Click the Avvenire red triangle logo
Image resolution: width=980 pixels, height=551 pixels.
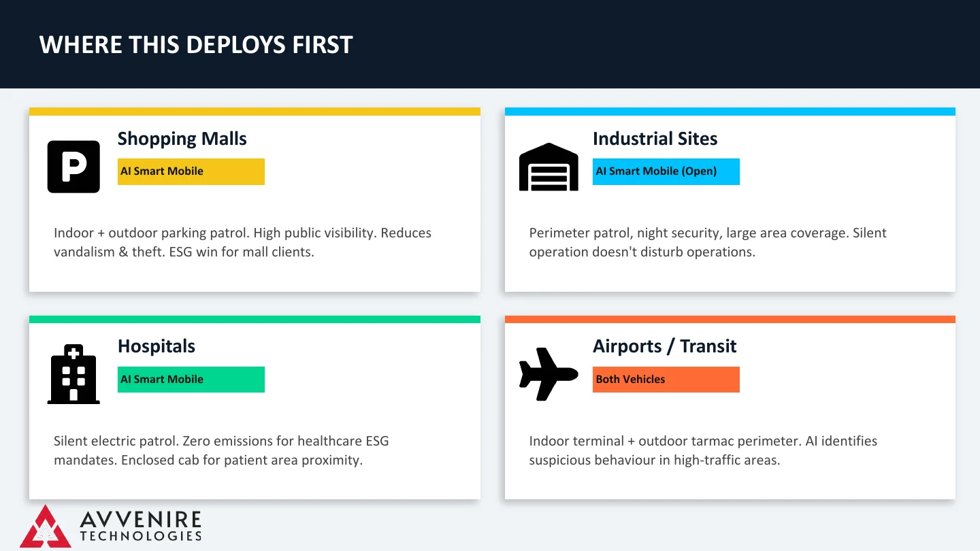[x=46, y=526]
